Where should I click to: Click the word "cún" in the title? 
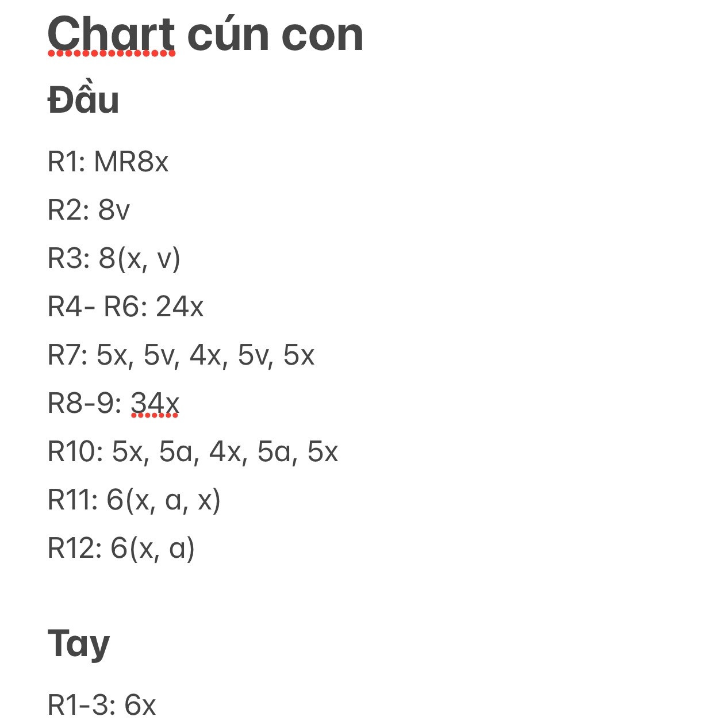pos(227,35)
